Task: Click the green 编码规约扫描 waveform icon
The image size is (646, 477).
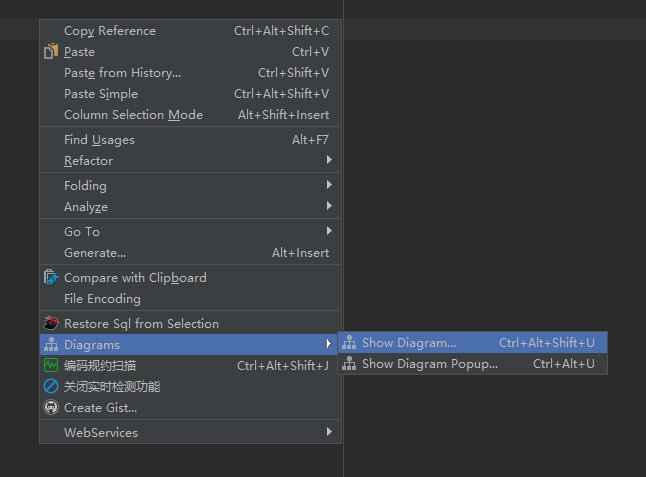Action: click(x=51, y=365)
